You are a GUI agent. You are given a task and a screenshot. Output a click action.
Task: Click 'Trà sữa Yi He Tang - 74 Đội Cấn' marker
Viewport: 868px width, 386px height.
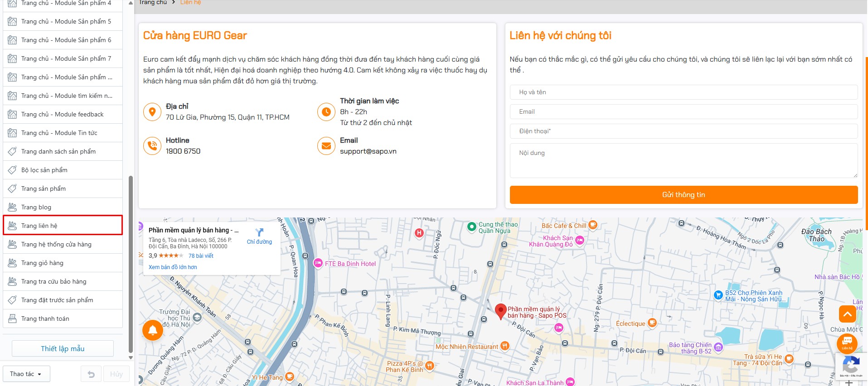789,359
